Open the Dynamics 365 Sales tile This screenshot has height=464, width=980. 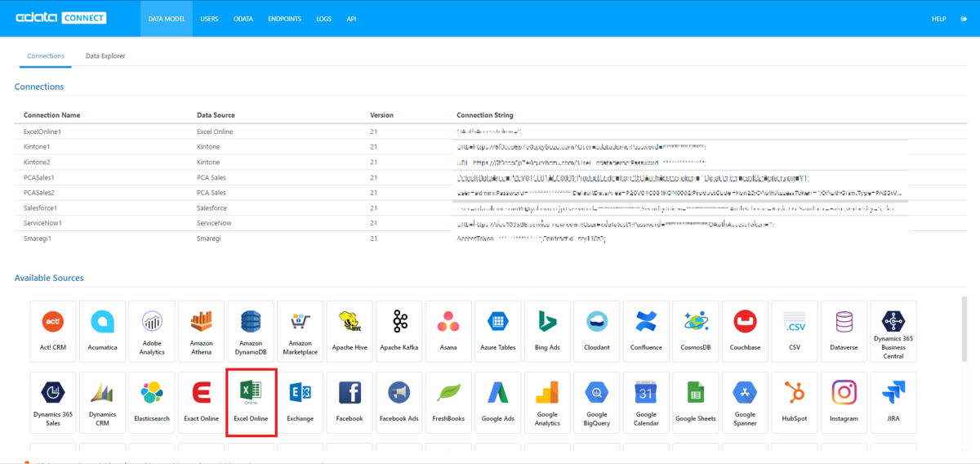pyautogui.click(x=53, y=403)
